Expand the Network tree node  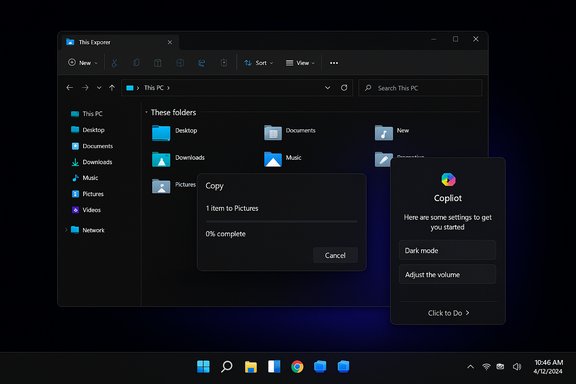tap(66, 230)
